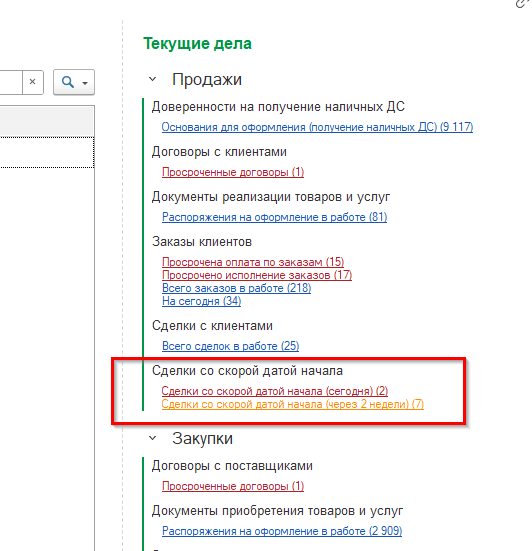
Task: Open Просроченные договоры under Договоры с клиентами
Action: [x=233, y=172]
